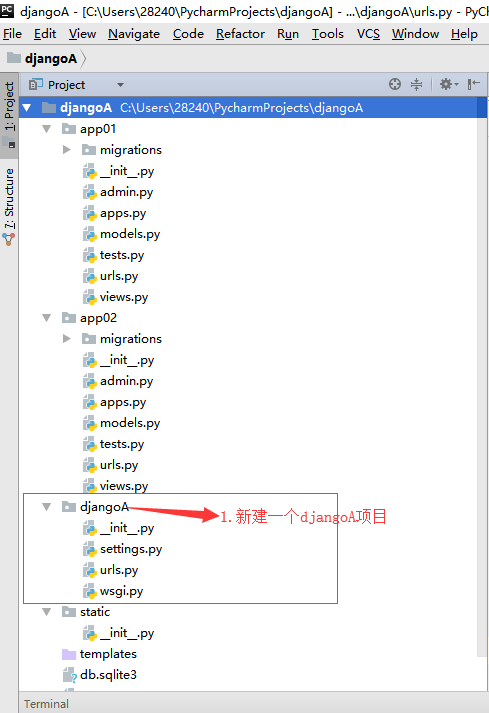Image resolution: width=489 pixels, height=713 pixels.
Task: Collapse the static folder
Action: point(46,612)
